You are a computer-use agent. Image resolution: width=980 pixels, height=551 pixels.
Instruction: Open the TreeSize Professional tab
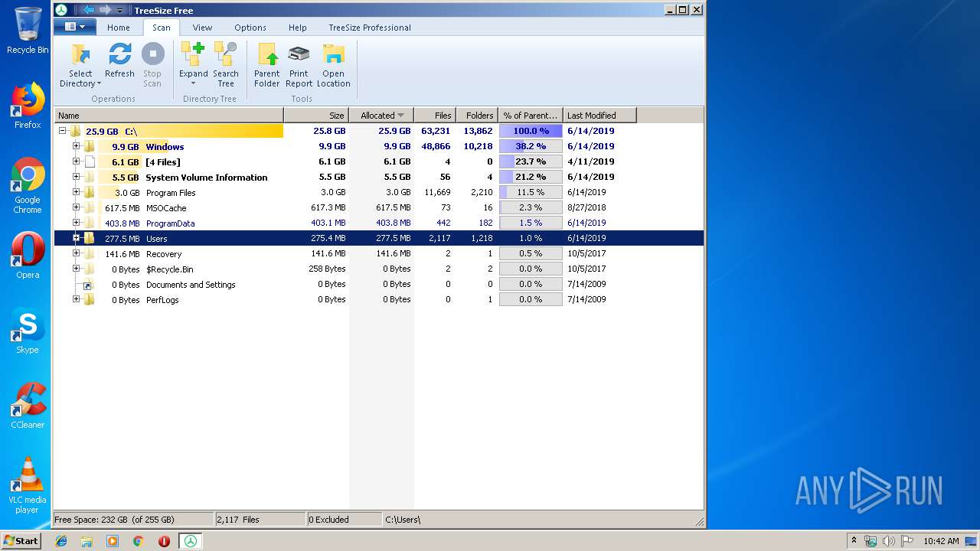point(370,28)
